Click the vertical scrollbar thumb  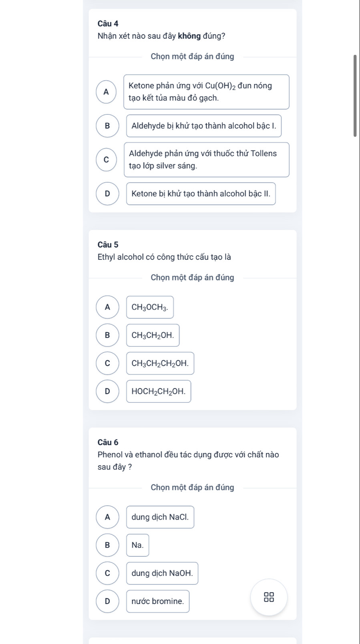[355, 96]
